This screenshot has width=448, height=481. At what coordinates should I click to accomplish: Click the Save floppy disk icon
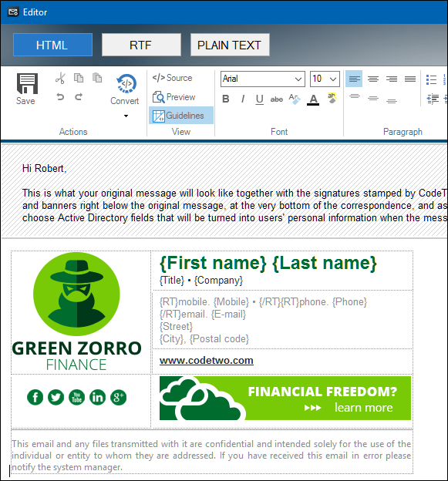27,83
